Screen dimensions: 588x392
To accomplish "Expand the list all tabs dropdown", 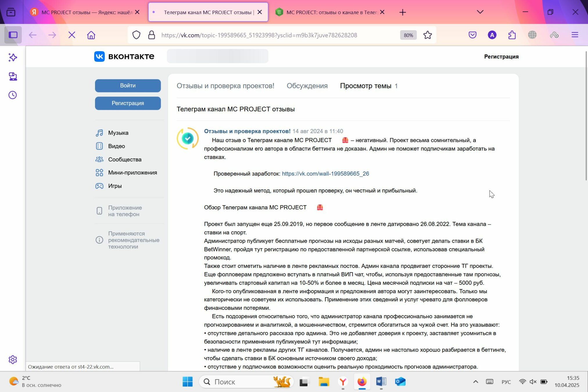I will [x=480, y=12].
